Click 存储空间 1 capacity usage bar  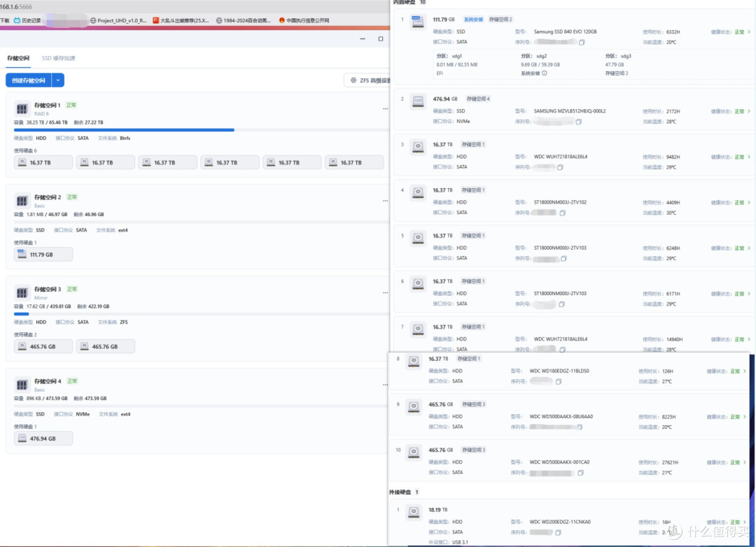(x=200, y=130)
